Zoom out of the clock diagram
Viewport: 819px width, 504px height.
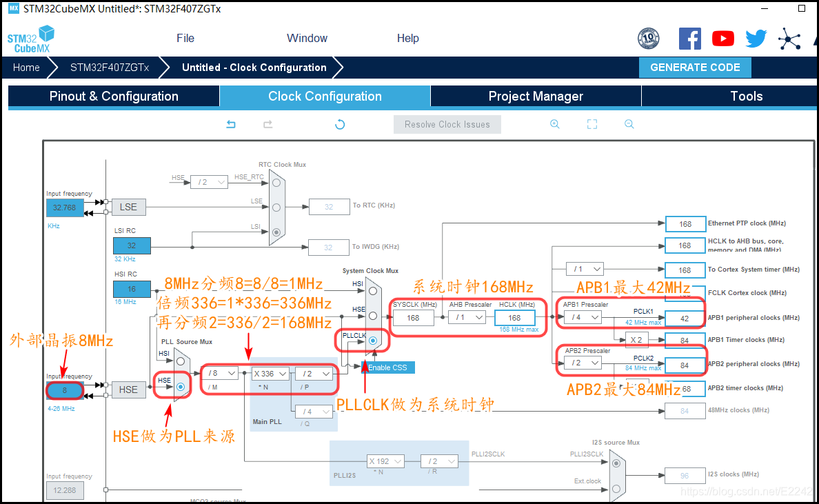pos(629,124)
